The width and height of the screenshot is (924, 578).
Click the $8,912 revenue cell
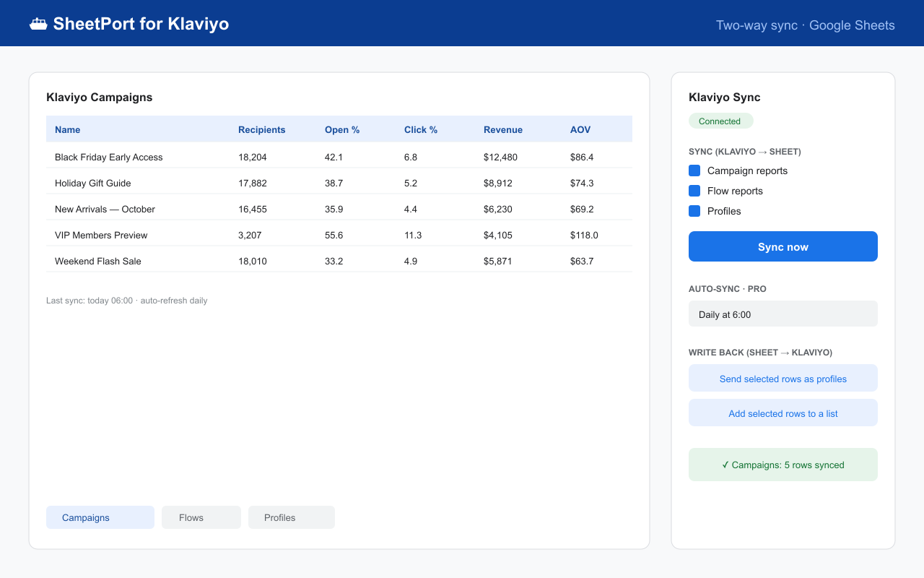pyautogui.click(x=498, y=183)
